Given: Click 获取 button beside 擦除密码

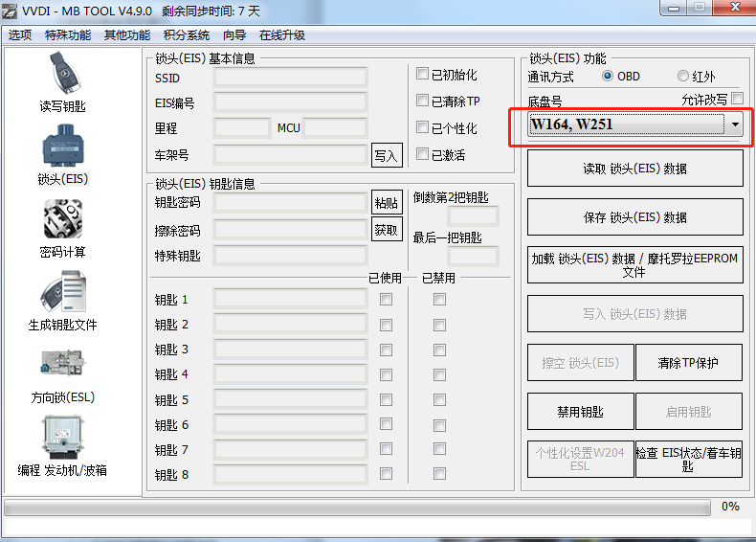Looking at the screenshot, I should (x=387, y=230).
